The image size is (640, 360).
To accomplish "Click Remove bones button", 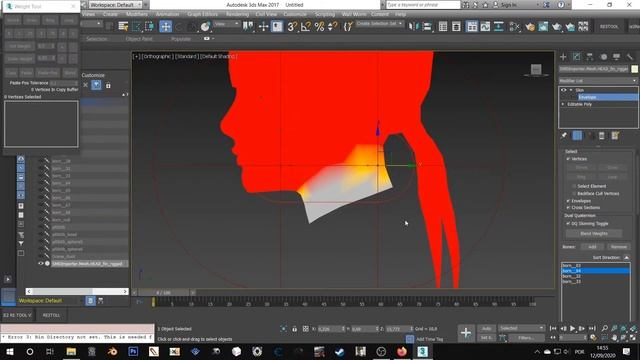I will (x=618, y=247).
